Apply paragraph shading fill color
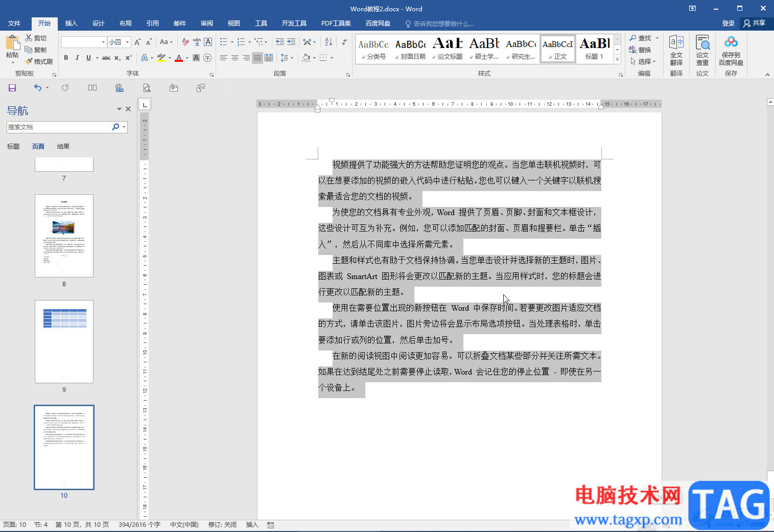 coord(306,58)
